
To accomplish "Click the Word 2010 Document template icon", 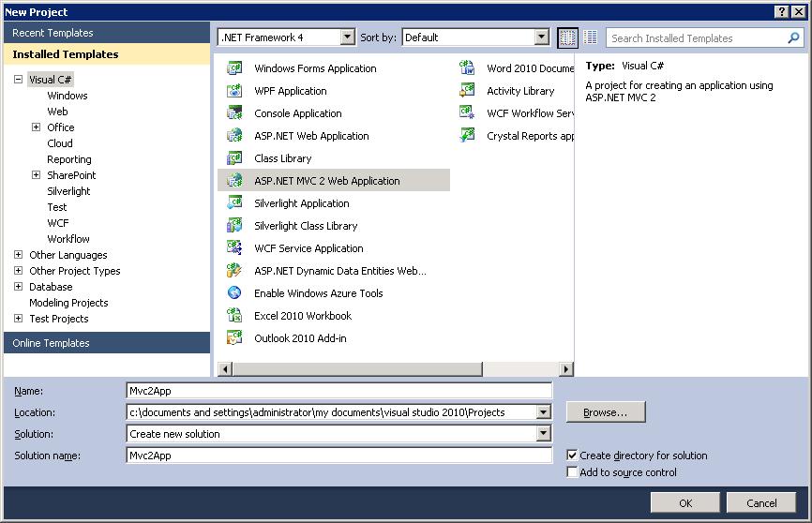I will tap(467, 67).
